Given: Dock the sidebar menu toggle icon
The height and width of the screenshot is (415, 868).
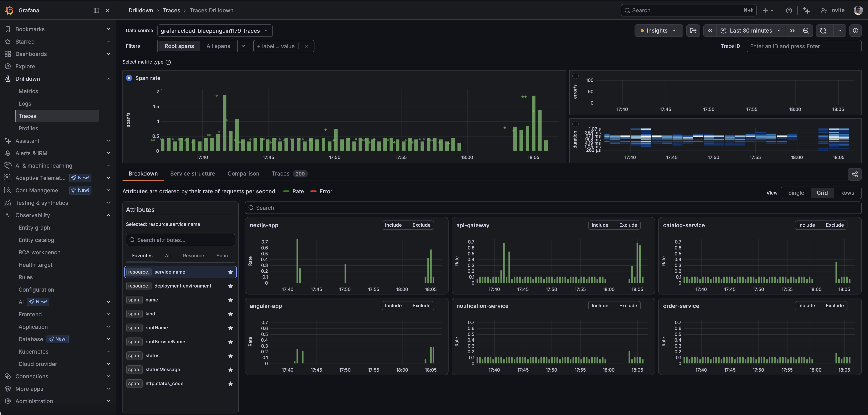Looking at the screenshot, I should [x=96, y=10].
